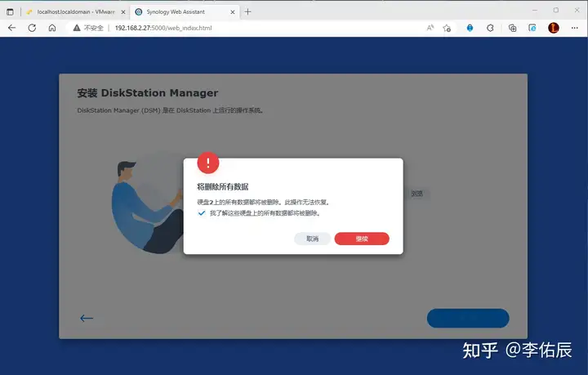The image size is (588, 375).
Task: Open the browser Settings and more menu
Action: (x=574, y=28)
